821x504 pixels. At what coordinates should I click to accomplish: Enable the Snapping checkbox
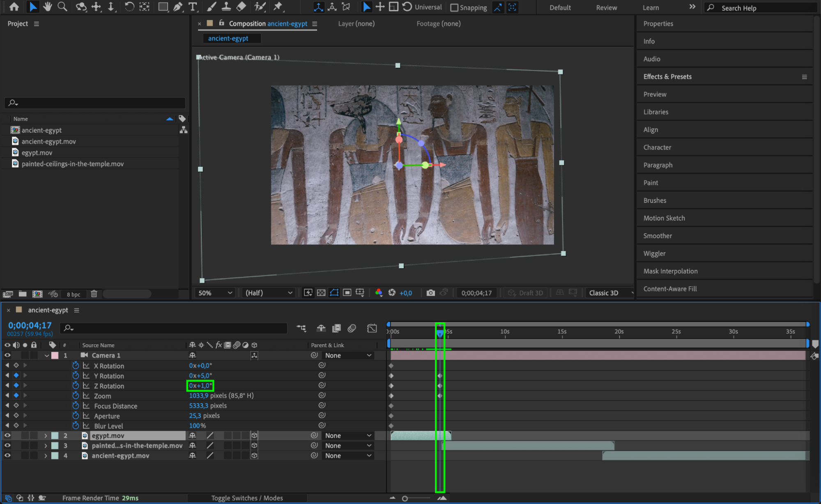454,7
